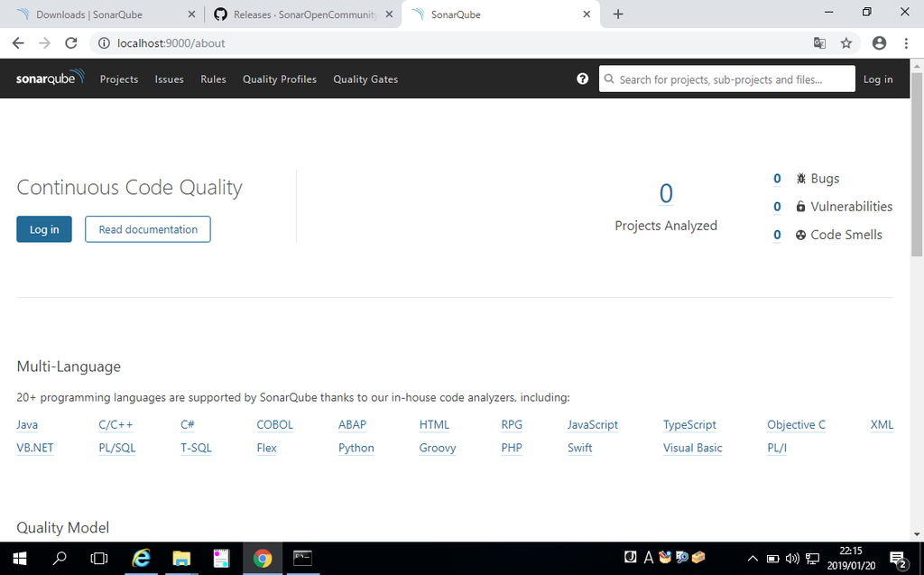Open the Swift language link

pyautogui.click(x=580, y=448)
